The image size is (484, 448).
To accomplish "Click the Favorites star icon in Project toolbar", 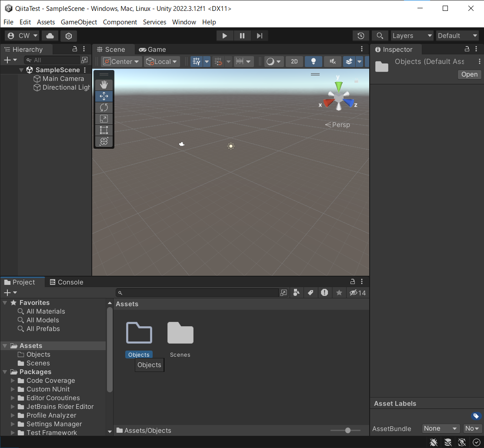I will pos(339,293).
